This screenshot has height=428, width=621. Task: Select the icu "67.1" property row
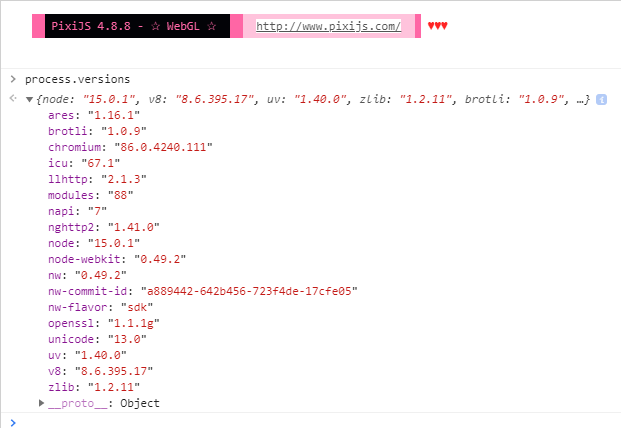point(84,163)
